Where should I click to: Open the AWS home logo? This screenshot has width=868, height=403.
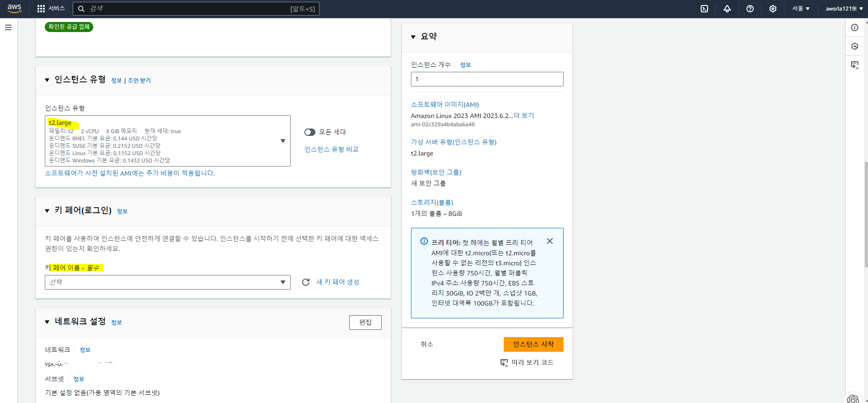(14, 9)
